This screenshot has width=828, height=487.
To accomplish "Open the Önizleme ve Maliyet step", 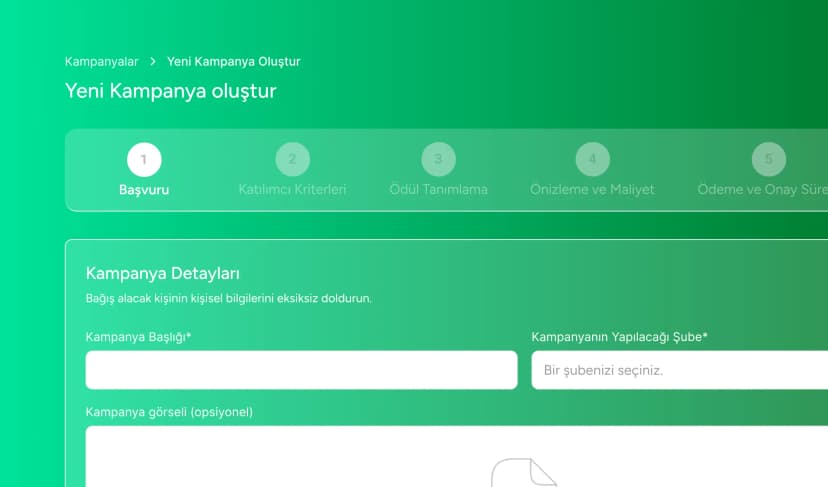I will coord(592,190).
